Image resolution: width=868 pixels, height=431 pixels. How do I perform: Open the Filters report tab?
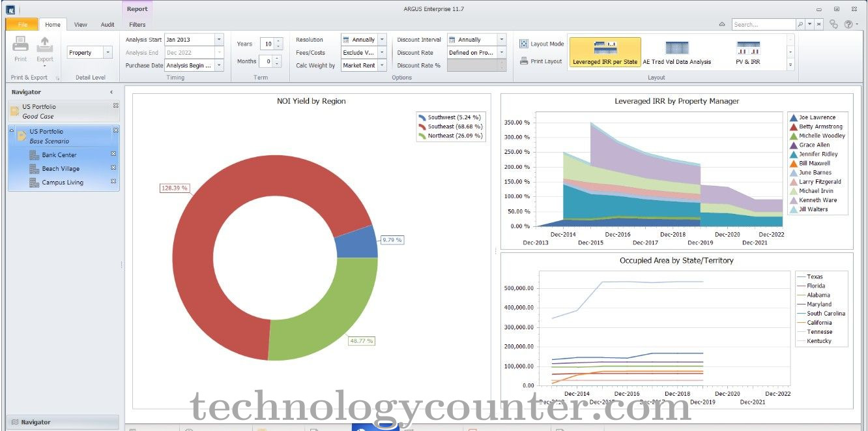click(x=137, y=25)
